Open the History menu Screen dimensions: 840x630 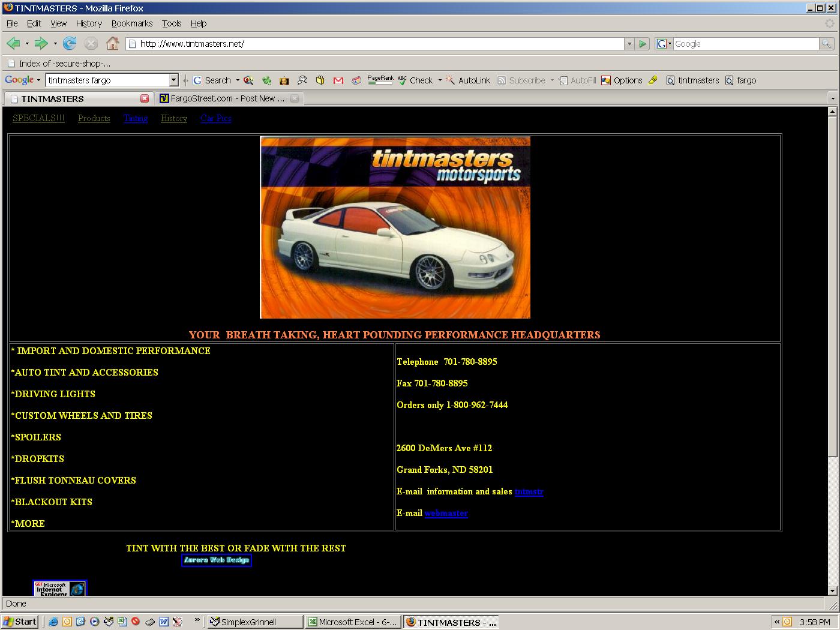point(89,23)
